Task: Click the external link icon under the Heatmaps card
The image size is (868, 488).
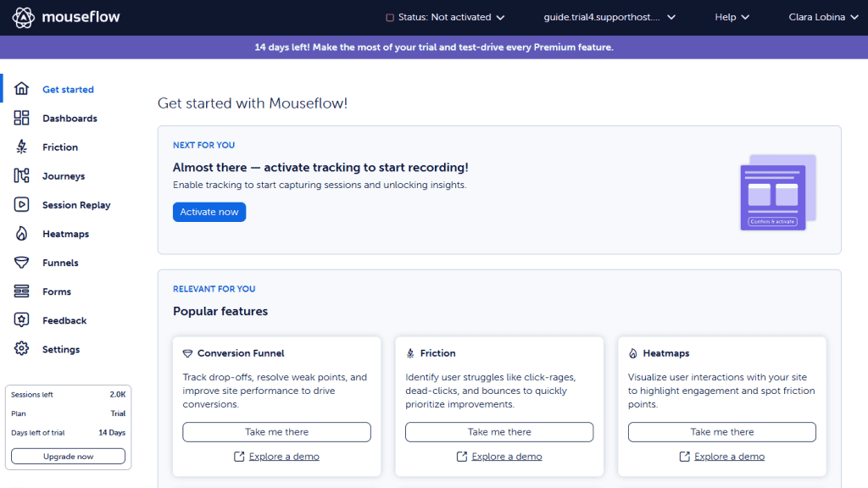Action: coord(684,457)
